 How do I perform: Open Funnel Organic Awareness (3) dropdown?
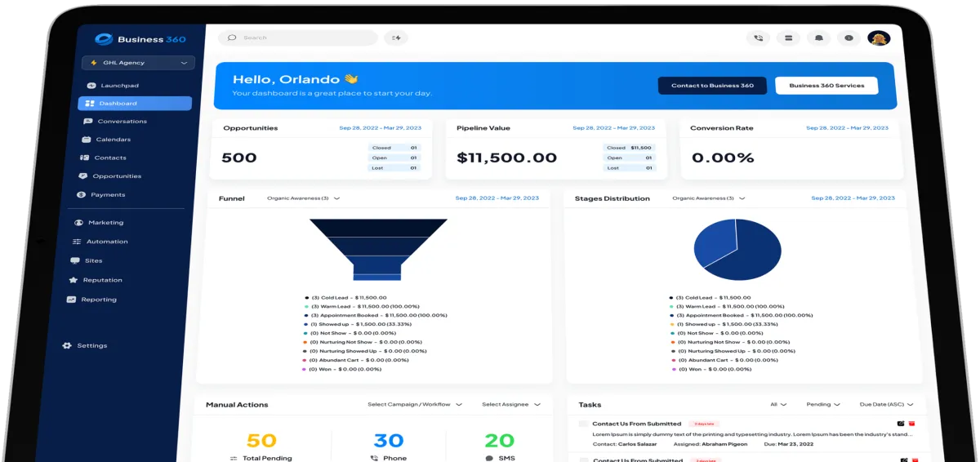click(x=303, y=198)
